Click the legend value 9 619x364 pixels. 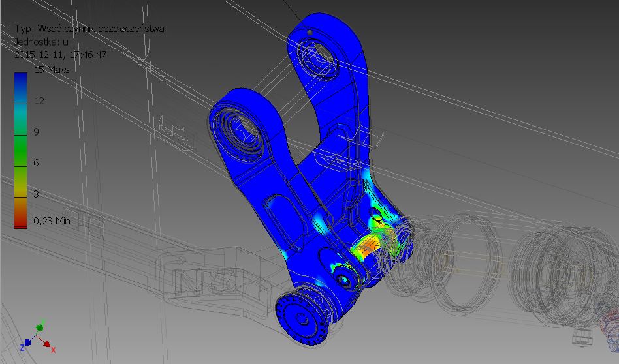coord(37,132)
